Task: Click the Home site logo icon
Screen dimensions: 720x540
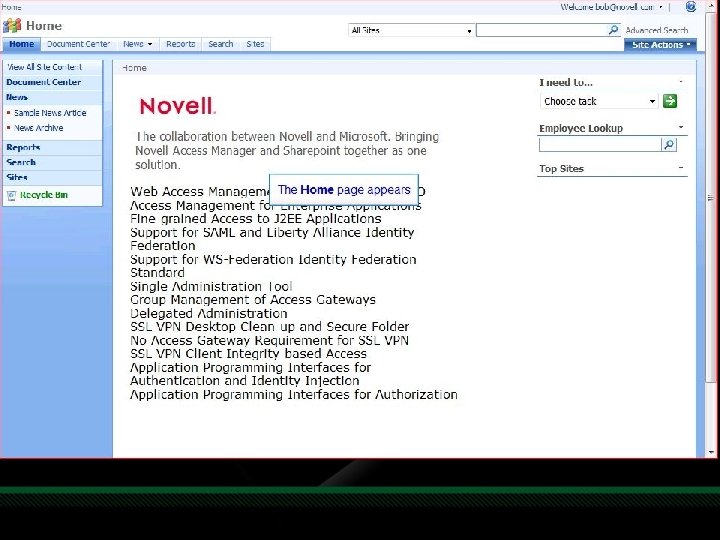Action: 12,25
